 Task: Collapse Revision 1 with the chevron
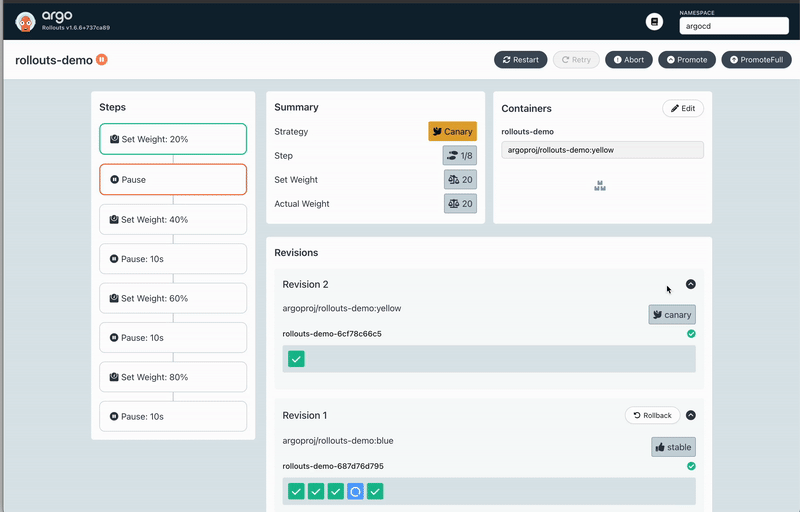[x=690, y=415]
